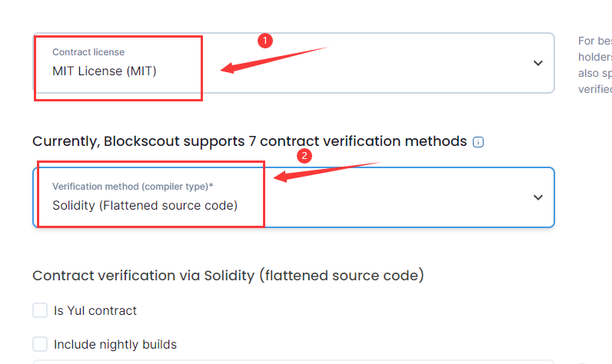Click the small Contract license field label

pos(88,51)
